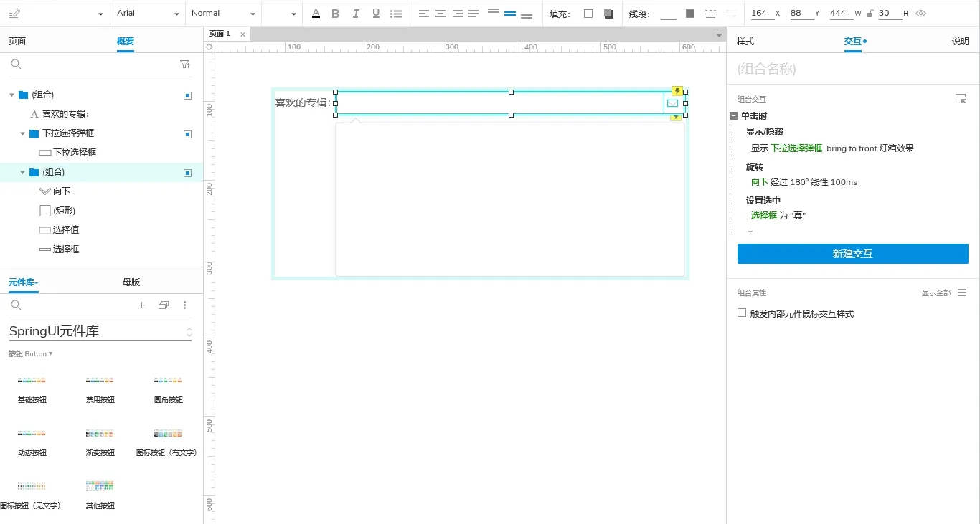The image size is (980, 524).
Task: Select the 选择框 item in outline
Action: (66, 249)
